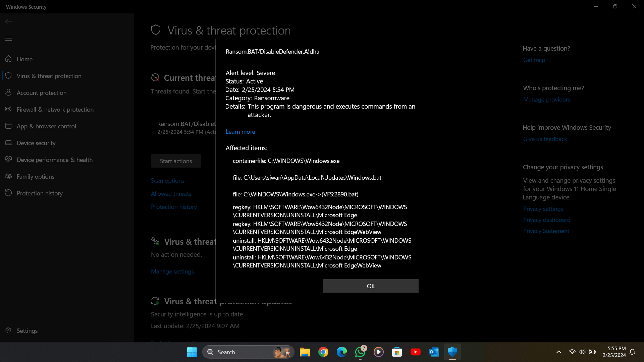This screenshot has height=362, width=644.
Task: Expand hidden system tray icons chevron
Action: 559,352
